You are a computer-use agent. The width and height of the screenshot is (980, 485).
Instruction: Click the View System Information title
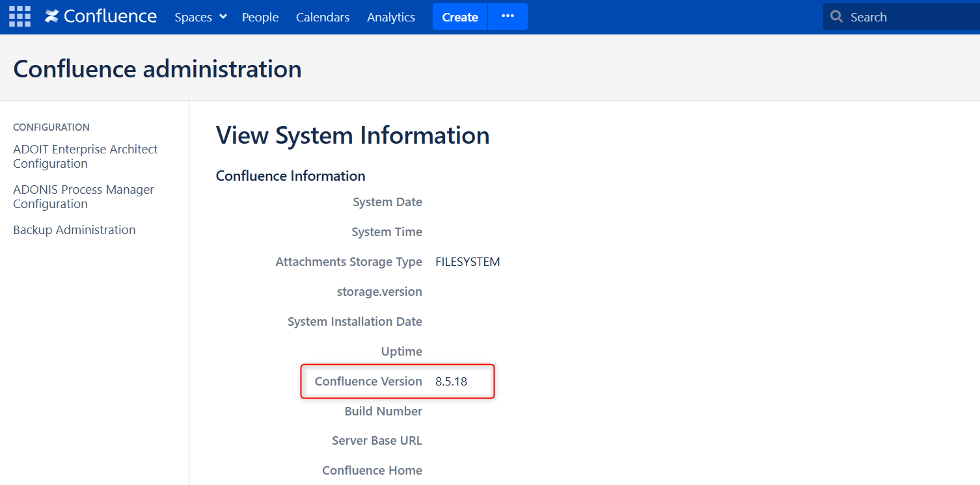pyautogui.click(x=353, y=135)
